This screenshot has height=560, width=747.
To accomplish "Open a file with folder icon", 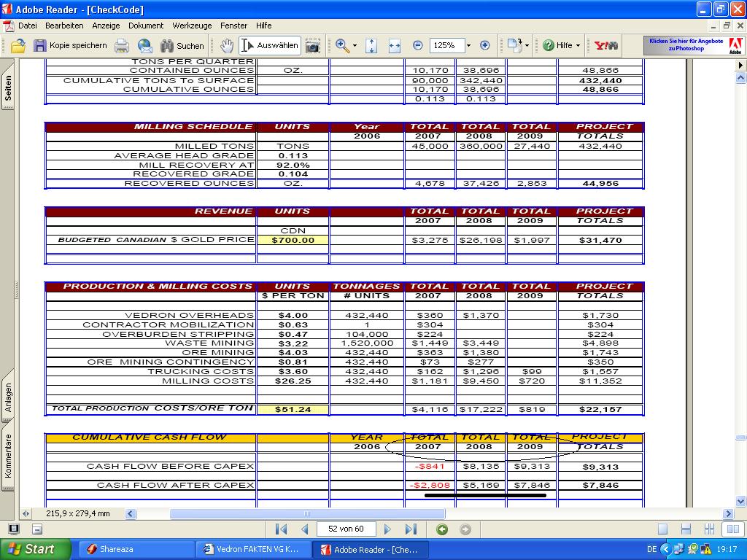I will (18, 45).
